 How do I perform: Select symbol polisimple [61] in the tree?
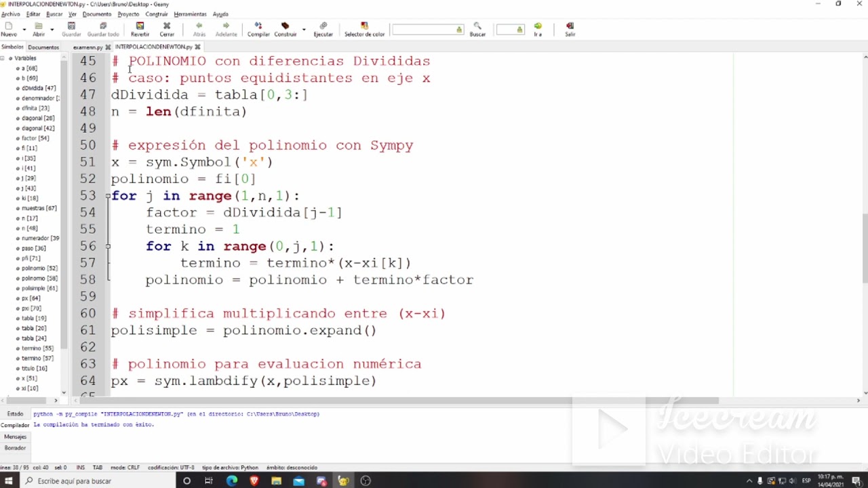pos(39,288)
